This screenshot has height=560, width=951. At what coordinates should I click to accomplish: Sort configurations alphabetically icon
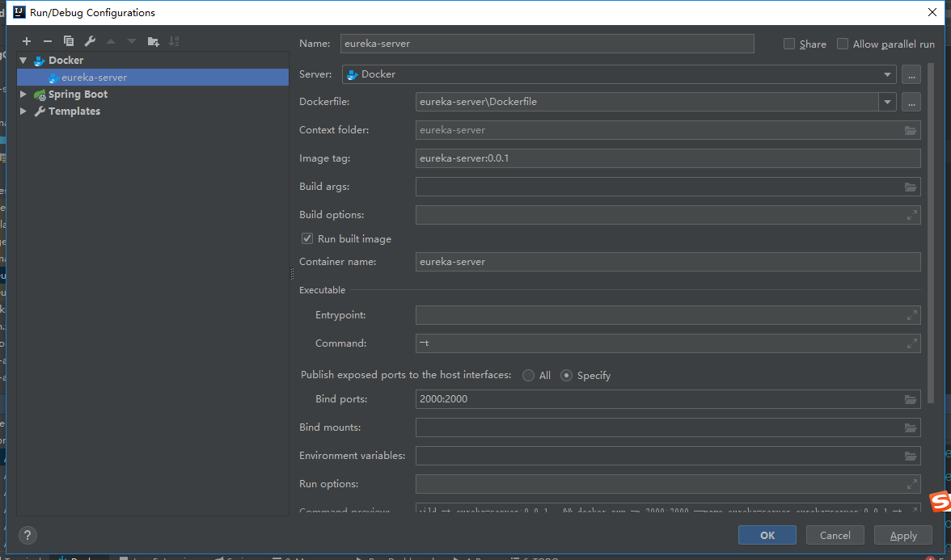click(174, 41)
